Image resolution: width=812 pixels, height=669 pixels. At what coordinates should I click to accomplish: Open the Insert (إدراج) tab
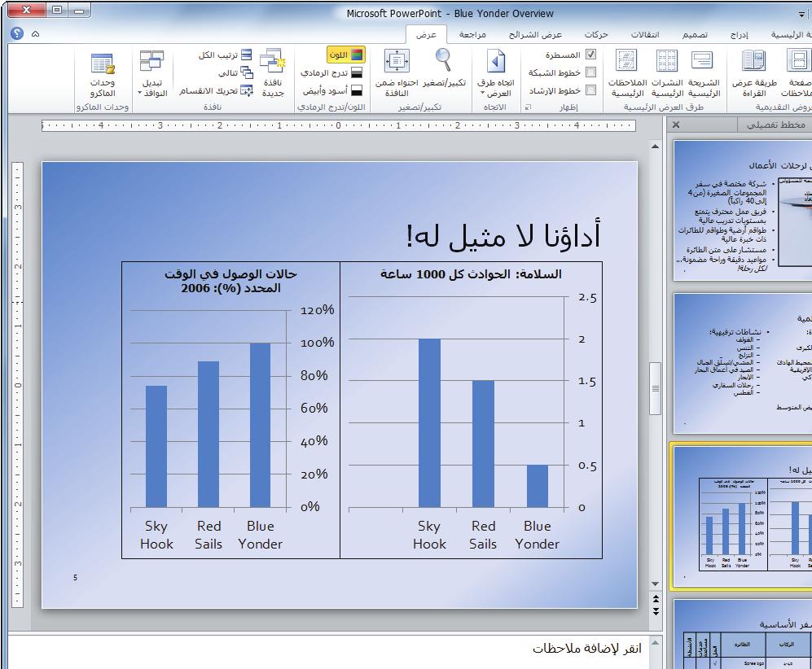pyautogui.click(x=740, y=35)
